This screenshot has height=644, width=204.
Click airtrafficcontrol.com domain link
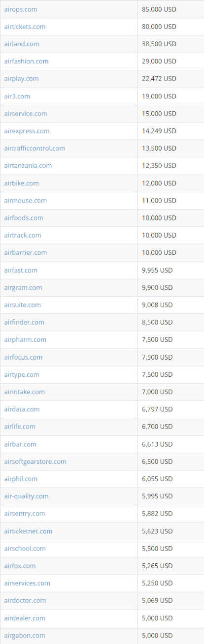34,148
